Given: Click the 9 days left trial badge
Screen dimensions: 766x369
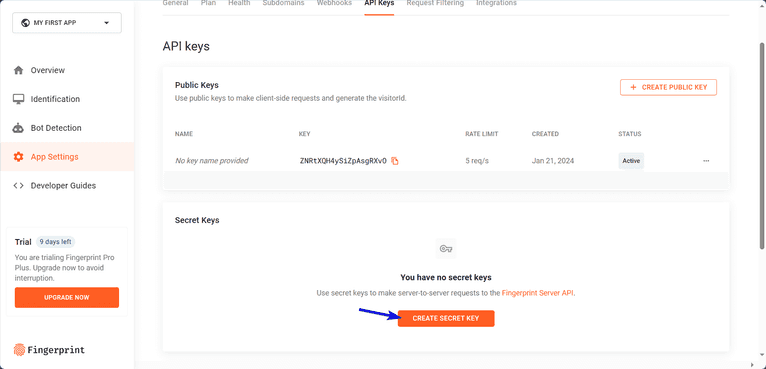Looking at the screenshot, I should tap(56, 241).
